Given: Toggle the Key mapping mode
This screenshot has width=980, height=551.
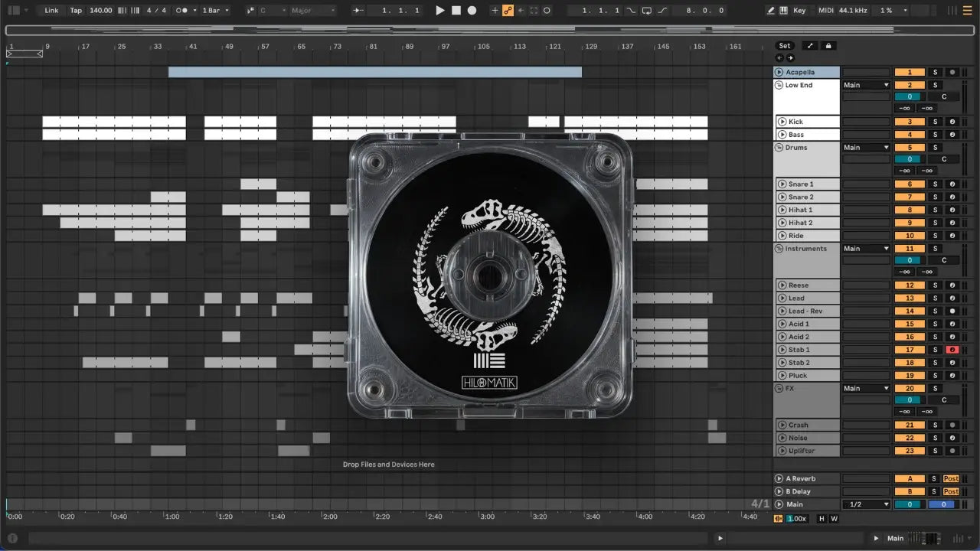Looking at the screenshot, I should [x=799, y=11].
